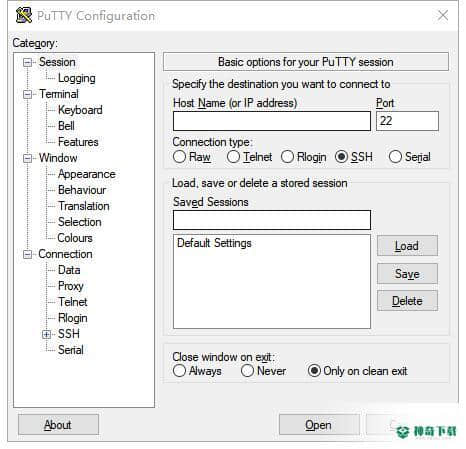Viewport: 466px width, 449px height.
Task: Click the About button
Action: pos(58,425)
